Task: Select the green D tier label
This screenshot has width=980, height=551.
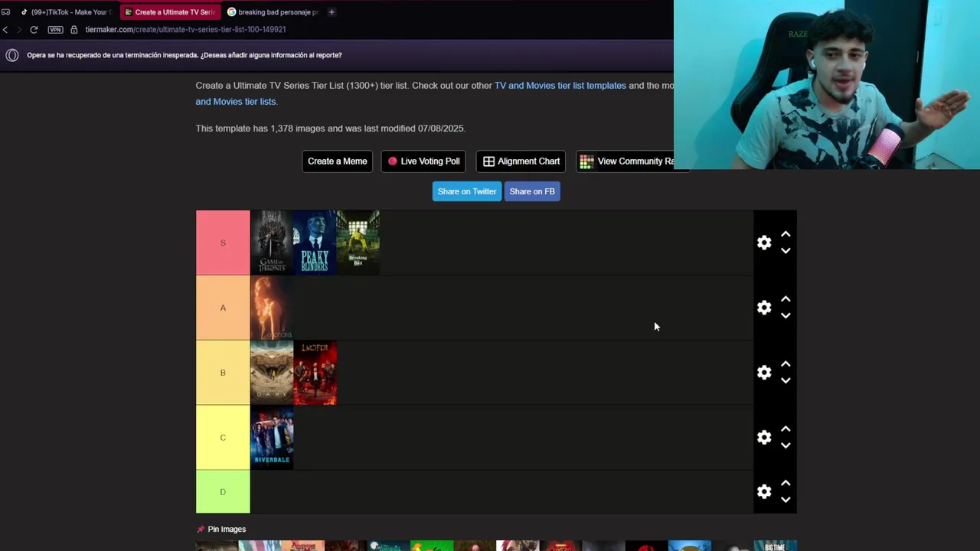Action: point(223,492)
